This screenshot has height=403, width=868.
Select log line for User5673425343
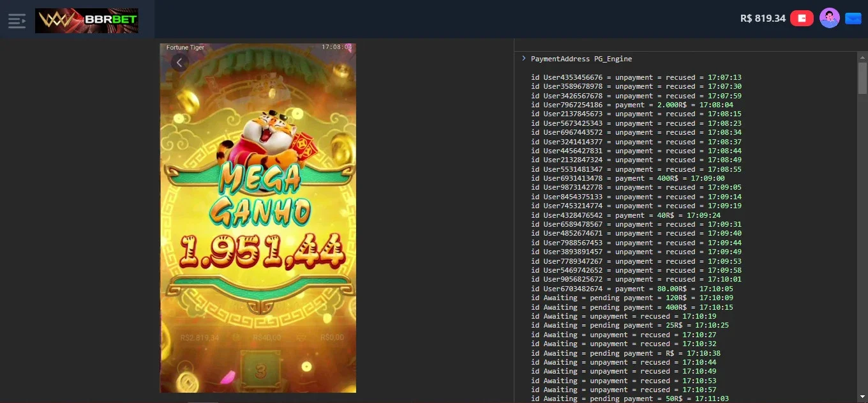pos(636,123)
